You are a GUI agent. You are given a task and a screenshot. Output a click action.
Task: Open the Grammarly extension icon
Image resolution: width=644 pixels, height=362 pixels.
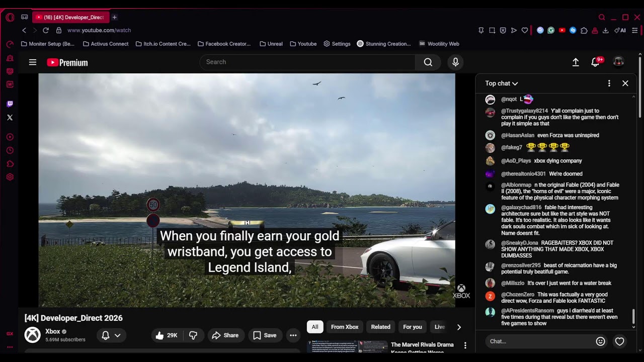click(551, 30)
